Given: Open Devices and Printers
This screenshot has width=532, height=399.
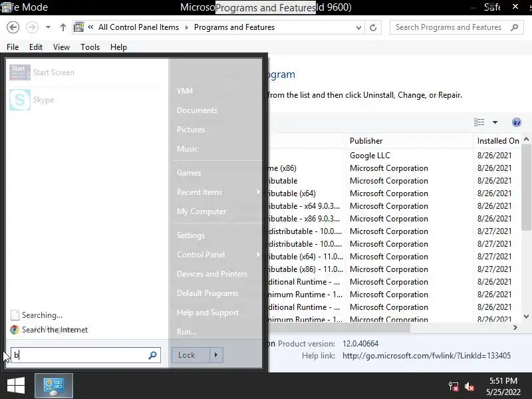Looking at the screenshot, I should (212, 274).
